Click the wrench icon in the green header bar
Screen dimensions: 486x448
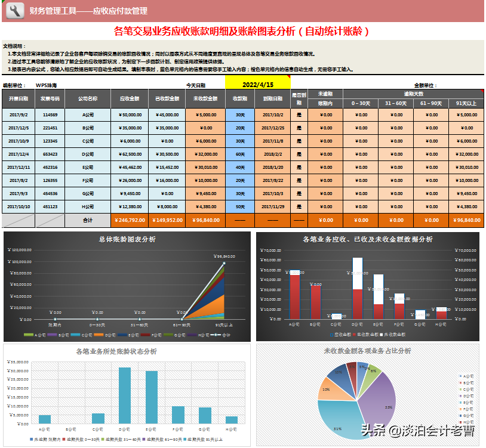point(16,10)
